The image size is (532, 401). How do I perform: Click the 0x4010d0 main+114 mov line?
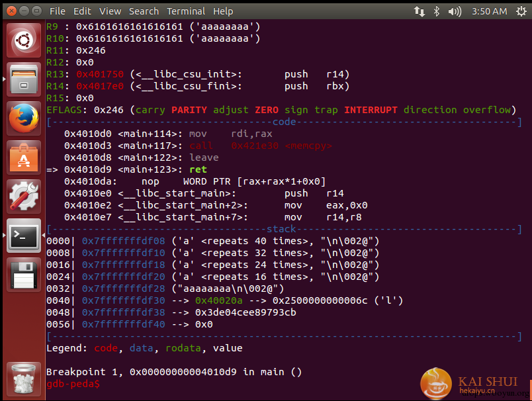(x=168, y=134)
